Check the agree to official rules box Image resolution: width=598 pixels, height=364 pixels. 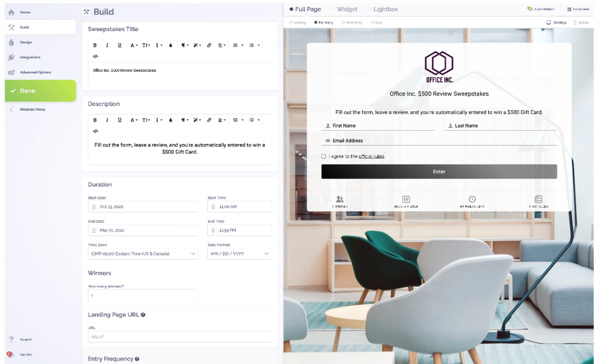pos(324,156)
